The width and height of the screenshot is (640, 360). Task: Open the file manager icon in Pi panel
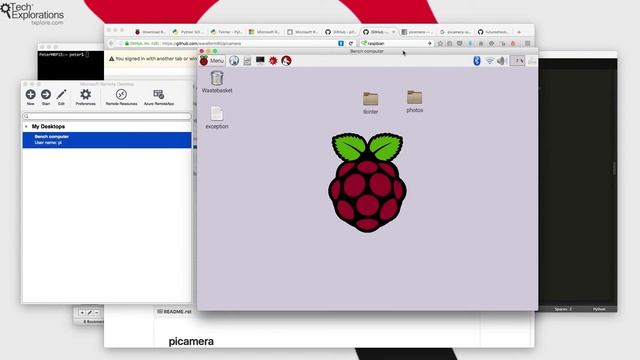pyautogui.click(x=247, y=61)
